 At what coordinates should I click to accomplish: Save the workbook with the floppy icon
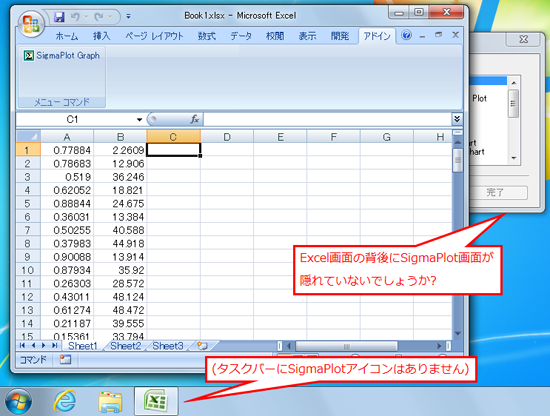point(59,16)
